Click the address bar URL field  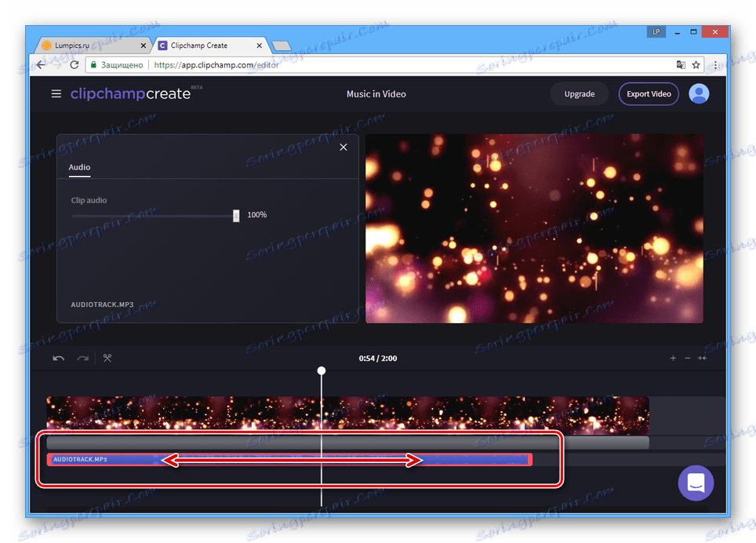click(394, 64)
